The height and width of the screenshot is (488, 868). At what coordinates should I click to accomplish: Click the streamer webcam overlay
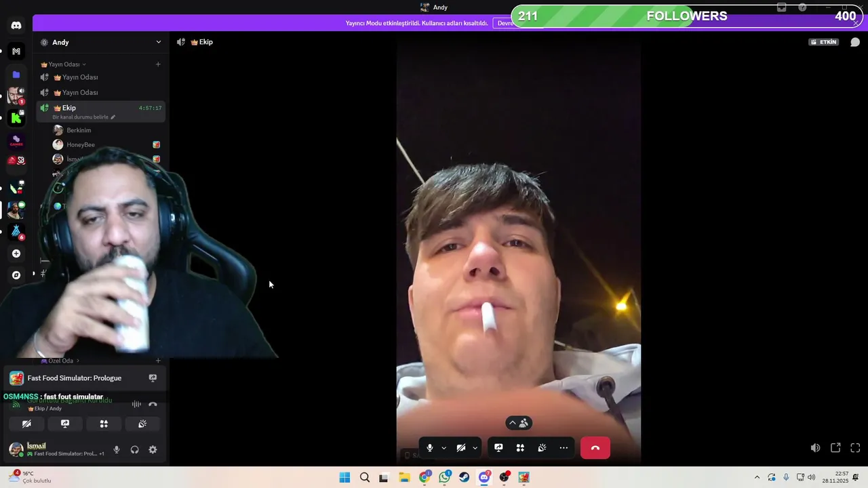(x=136, y=254)
